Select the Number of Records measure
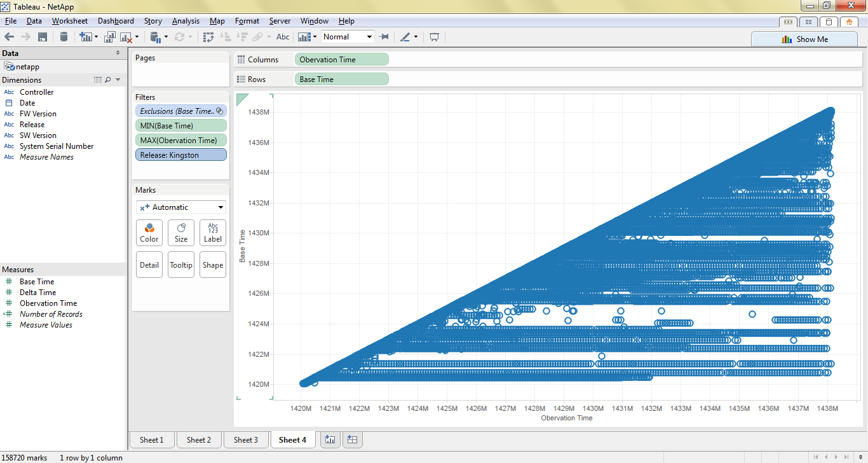Viewport: 868px width, 463px height. point(51,314)
